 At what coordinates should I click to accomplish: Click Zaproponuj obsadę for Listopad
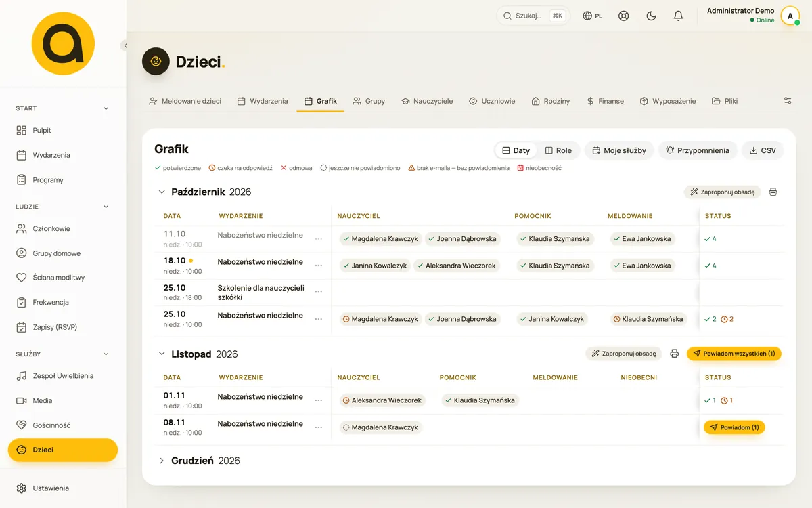(623, 354)
